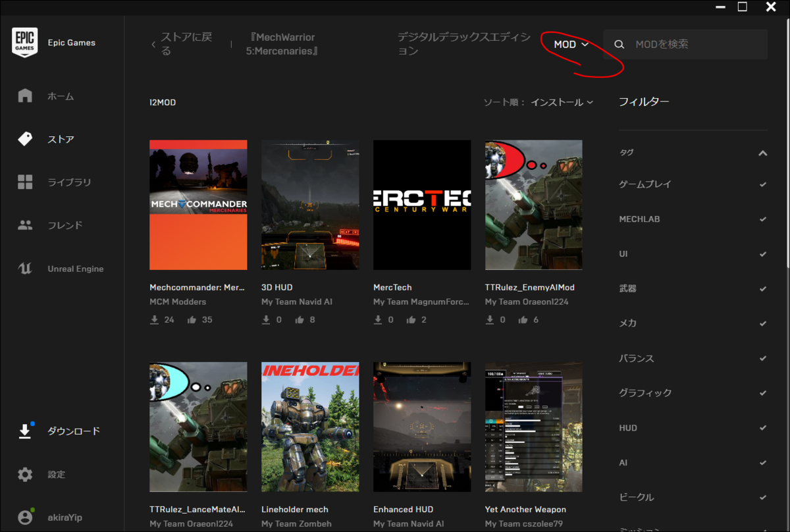Open the ライブラリ grid icon
Screen dimensions: 790x532
pyautogui.click(x=25, y=182)
